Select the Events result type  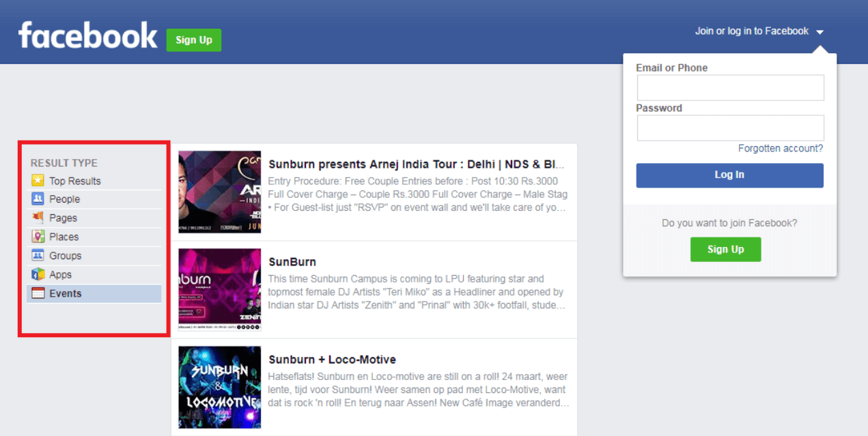tap(94, 293)
